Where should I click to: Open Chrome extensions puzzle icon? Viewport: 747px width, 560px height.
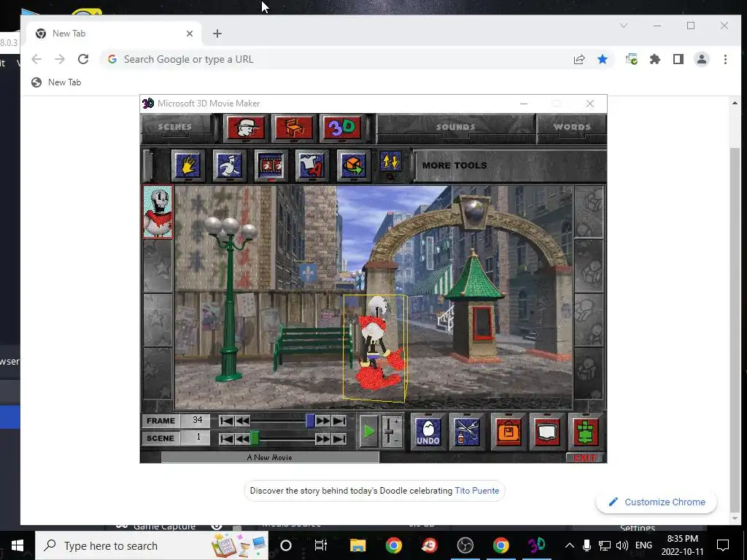point(655,59)
